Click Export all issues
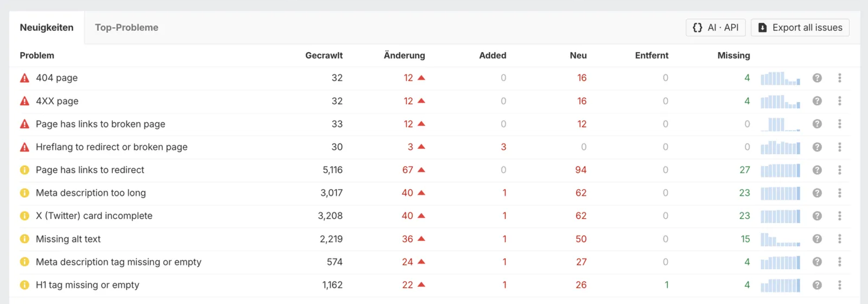Screen dimensions: 868x304 point(800,28)
